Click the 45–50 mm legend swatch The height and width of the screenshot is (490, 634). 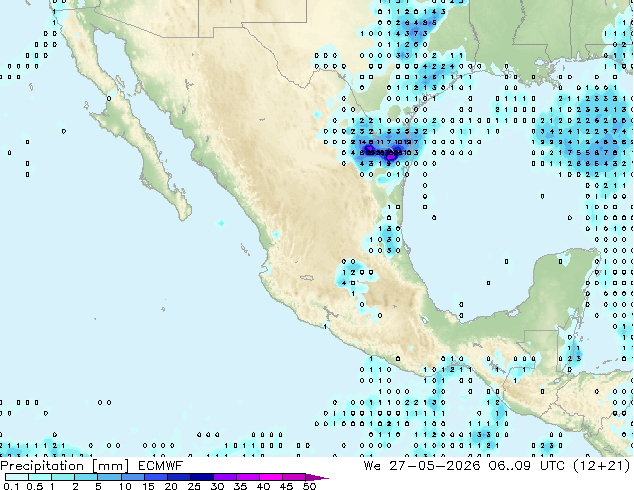pos(293,477)
